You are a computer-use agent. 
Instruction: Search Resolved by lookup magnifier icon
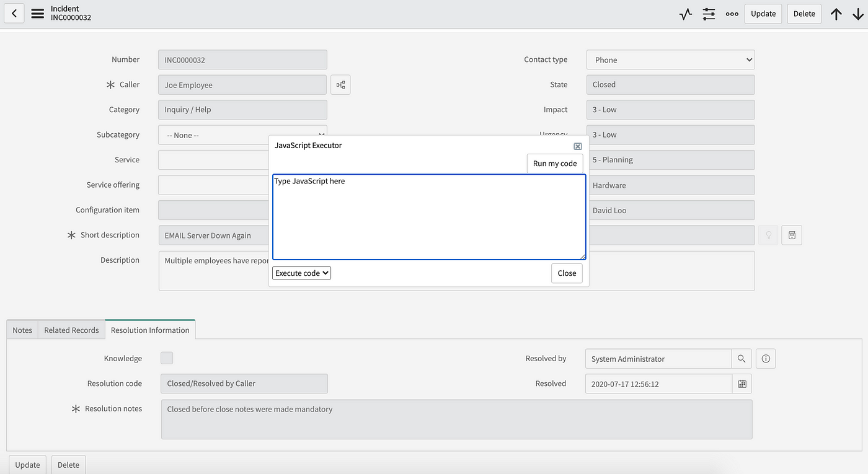tap(742, 359)
